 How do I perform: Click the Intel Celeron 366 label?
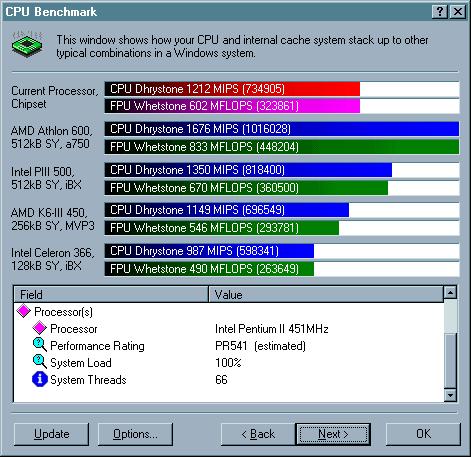click(53, 259)
